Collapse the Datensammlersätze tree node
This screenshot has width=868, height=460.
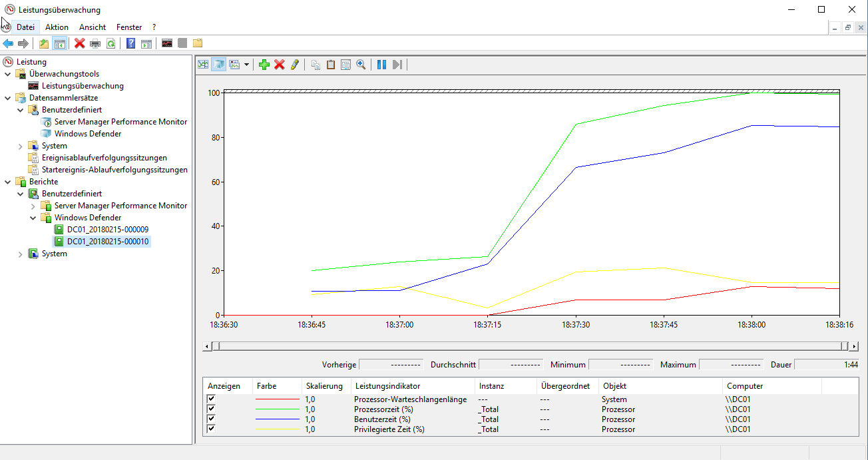(8, 98)
